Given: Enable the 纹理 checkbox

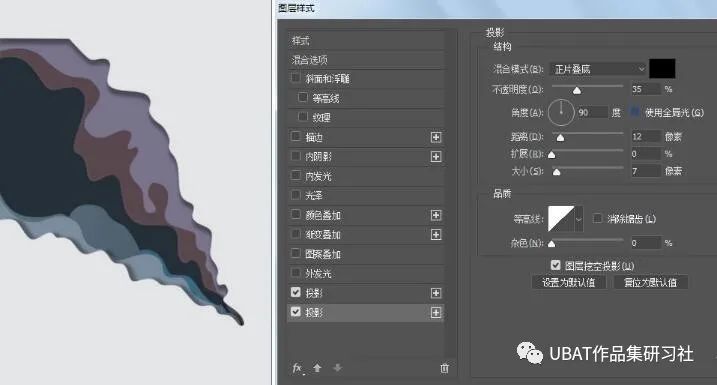Looking at the screenshot, I should click(x=303, y=117).
